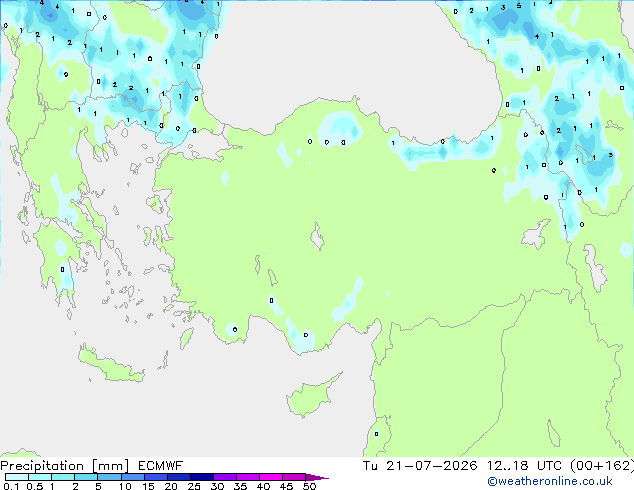
Task: Click the 15 to 20 mm legend swatch
Action: [155, 477]
